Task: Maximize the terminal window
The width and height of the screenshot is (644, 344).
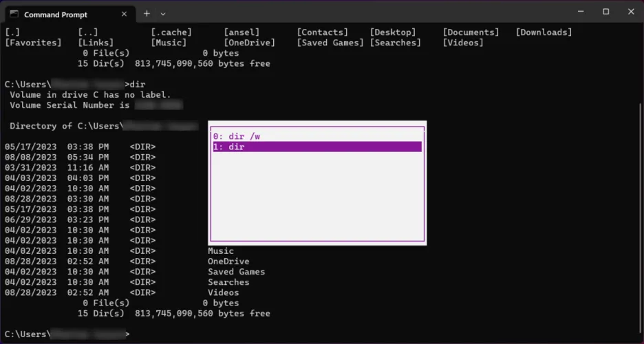Action: pos(606,12)
